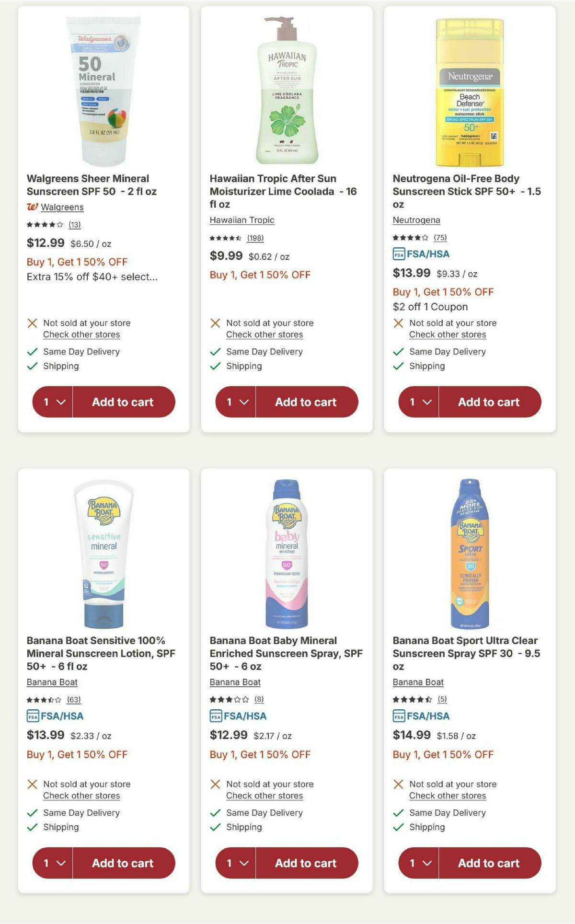Click the FSA/HSA icon on Neutrogena sunscreen stick

tap(398, 254)
